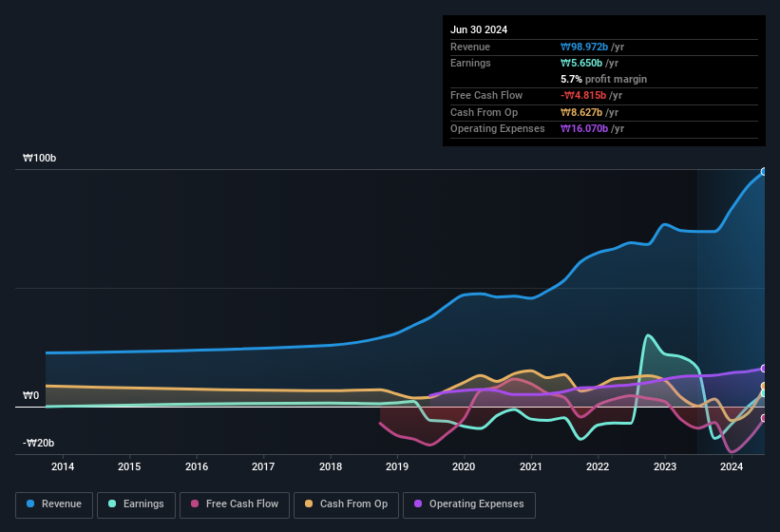Click the 2019 x-axis label
The image size is (780, 532).
[x=397, y=466]
